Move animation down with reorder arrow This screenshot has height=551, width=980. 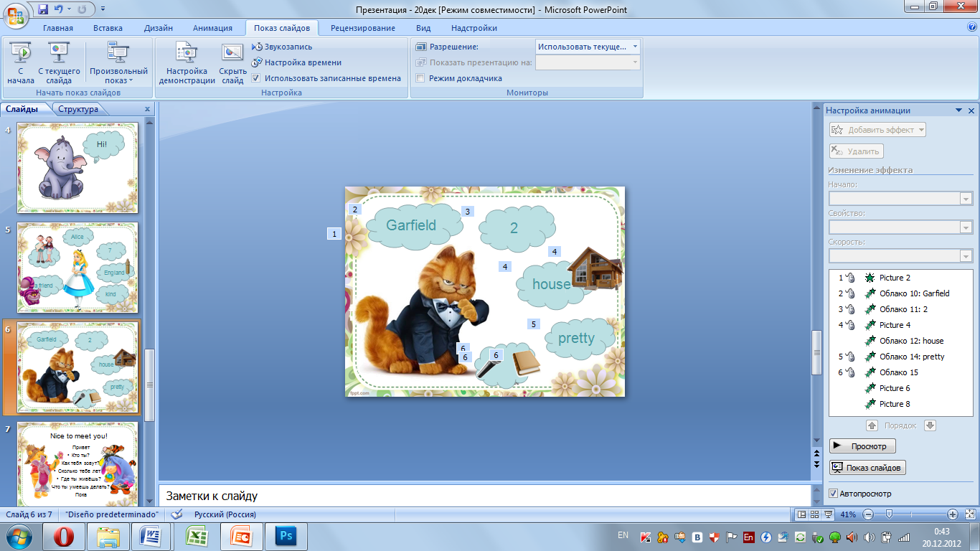tap(930, 425)
